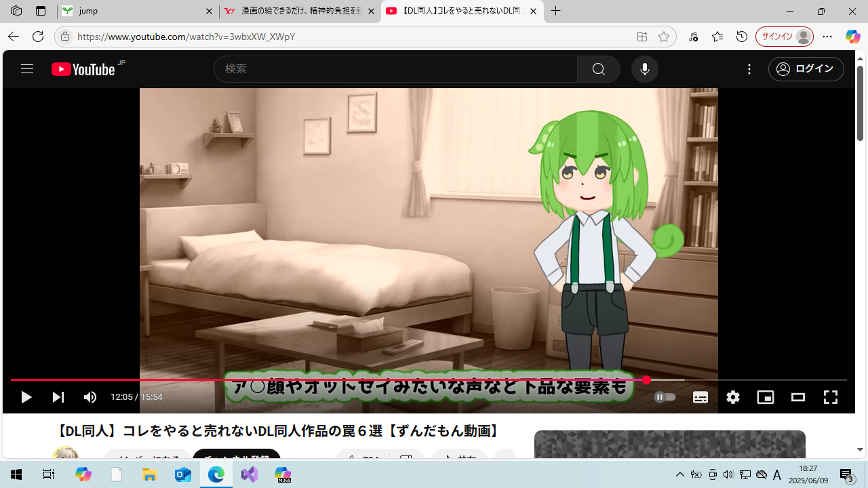The image size is (868, 488).
Task: Launch Copilot from the taskbar
Action: [x=83, y=474]
